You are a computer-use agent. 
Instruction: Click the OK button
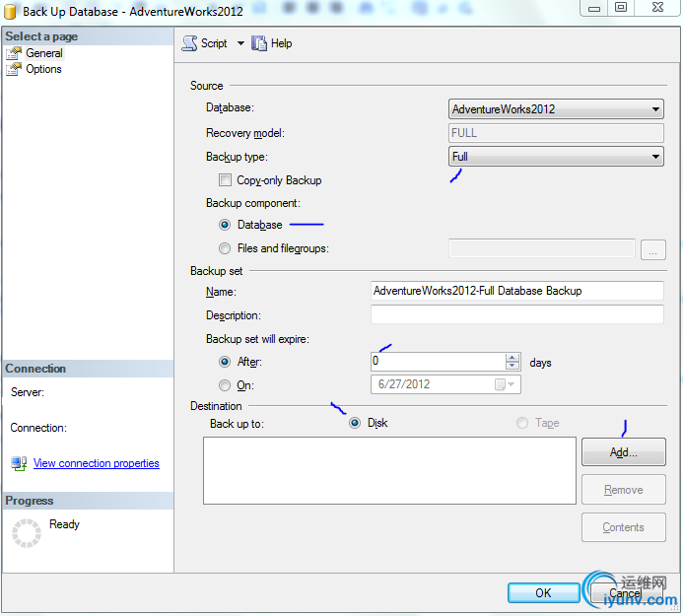point(543,593)
